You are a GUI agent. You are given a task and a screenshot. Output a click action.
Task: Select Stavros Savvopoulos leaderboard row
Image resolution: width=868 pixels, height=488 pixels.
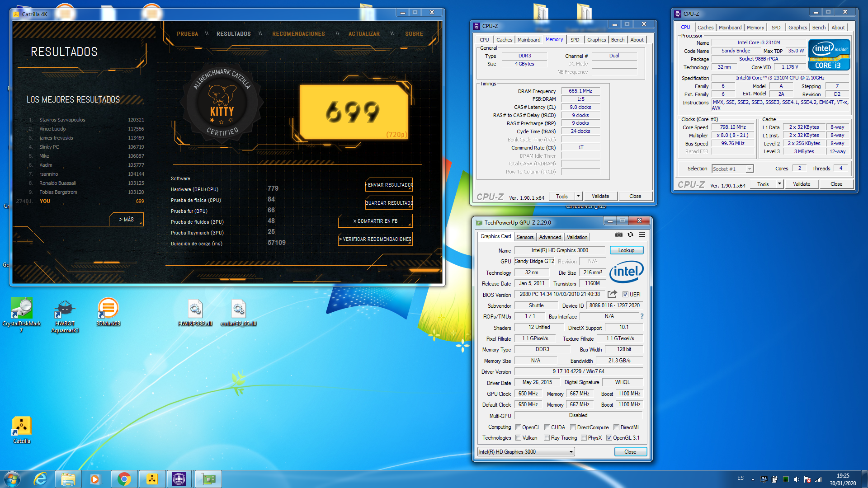[86, 120]
